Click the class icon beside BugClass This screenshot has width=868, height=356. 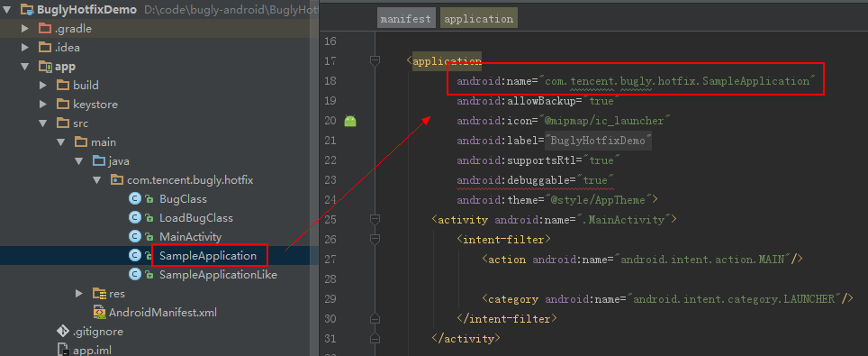134,199
